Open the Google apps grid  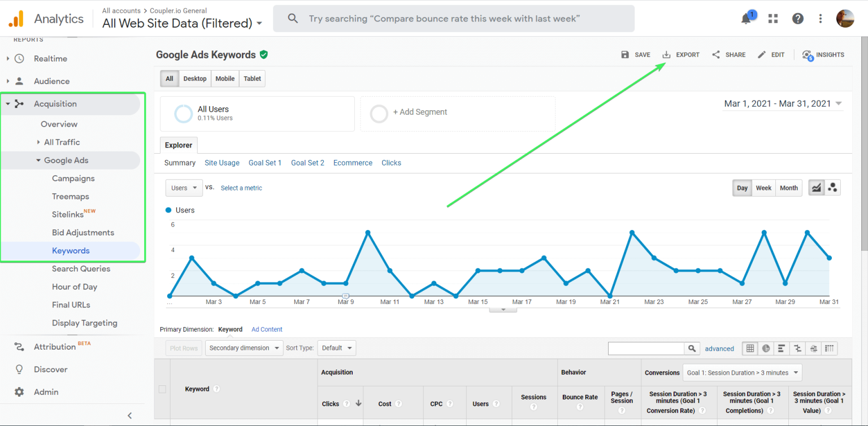[772, 18]
